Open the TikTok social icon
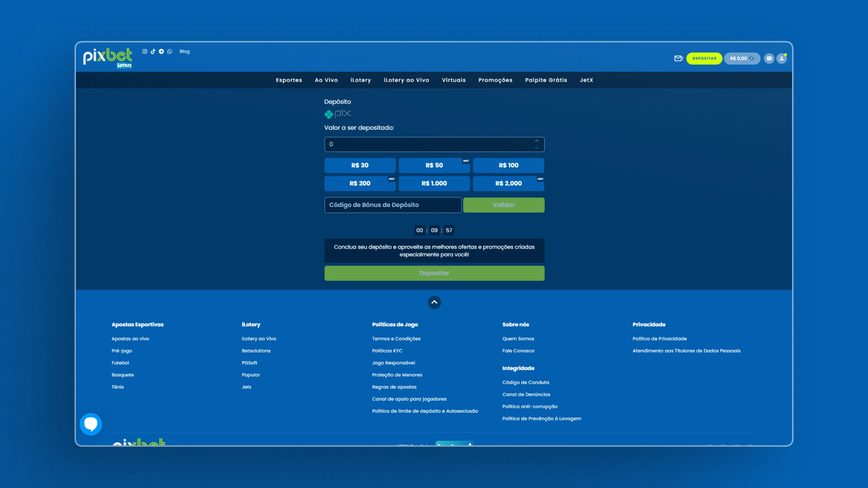 (153, 52)
